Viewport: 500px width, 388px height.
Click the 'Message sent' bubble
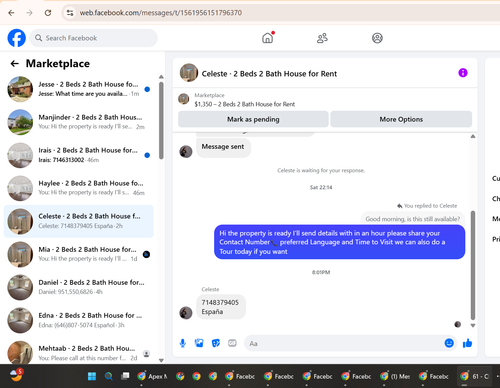[x=223, y=147]
